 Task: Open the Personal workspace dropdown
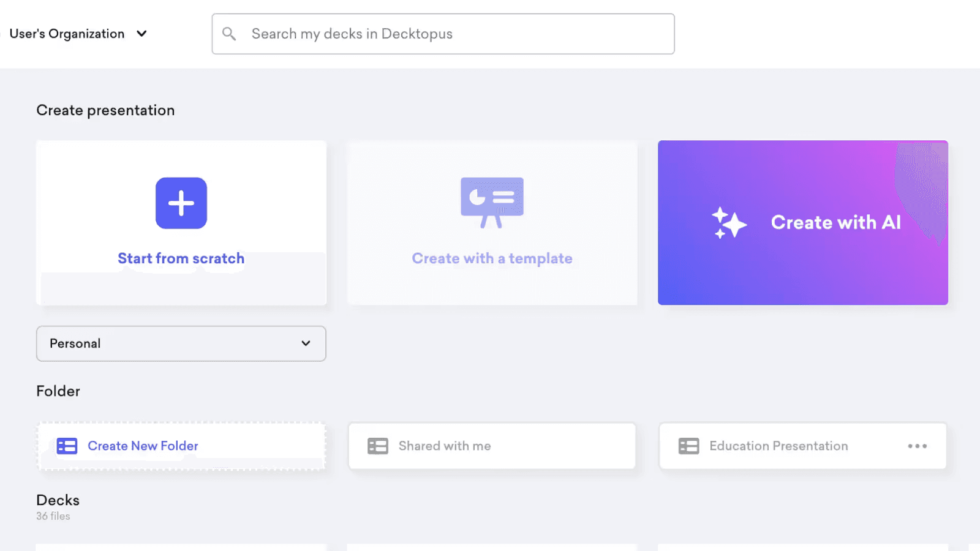(181, 343)
